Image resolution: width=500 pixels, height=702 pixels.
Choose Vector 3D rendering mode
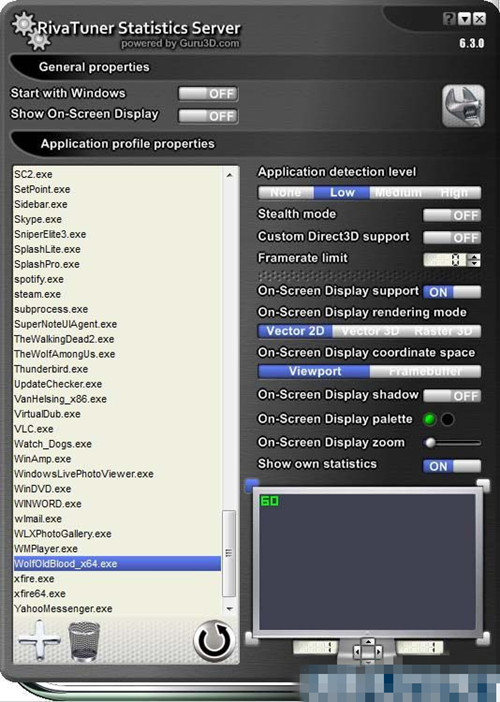point(370,331)
